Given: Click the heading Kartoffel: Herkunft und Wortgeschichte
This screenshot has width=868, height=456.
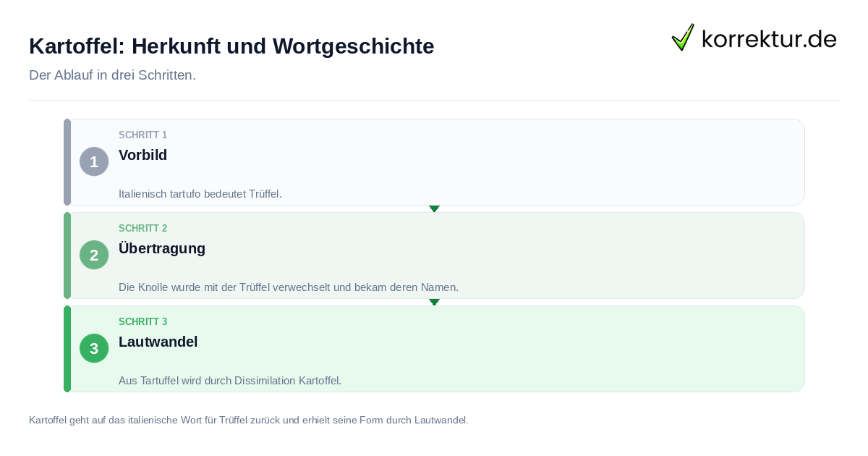Looking at the screenshot, I should coord(231,46).
